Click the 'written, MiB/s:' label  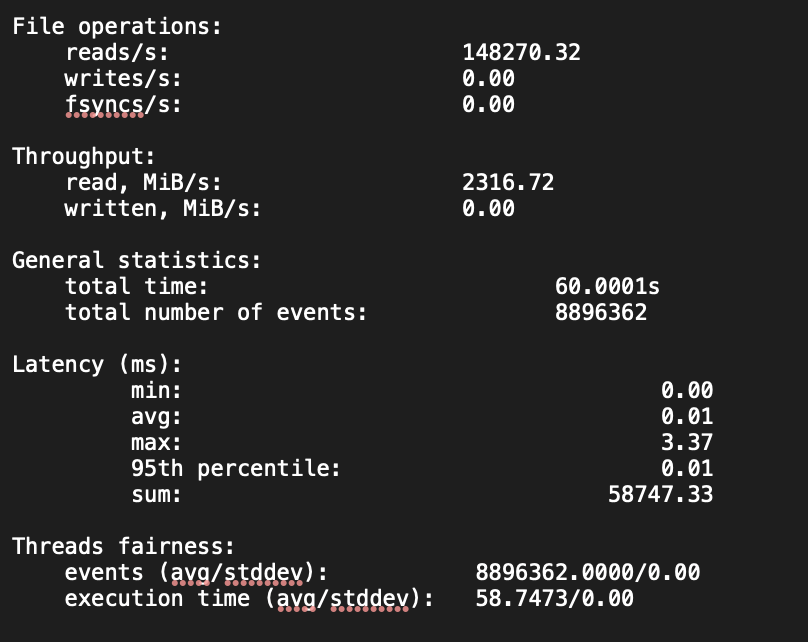pos(163,208)
